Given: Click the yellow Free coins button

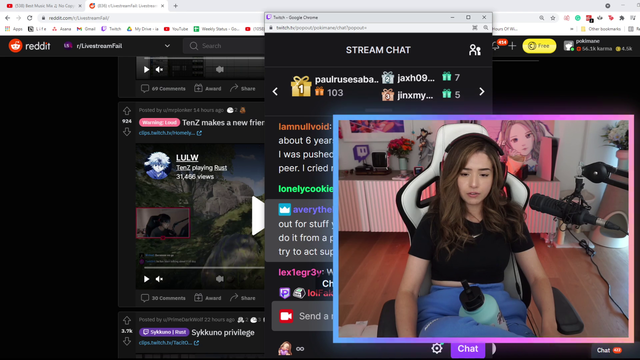Looking at the screenshot, I should tap(539, 46).
